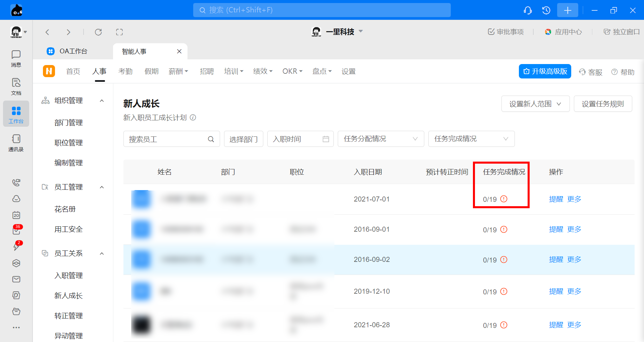
Task: Click 提醒 link for the 2021-07-01 row
Action: [x=556, y=199]
